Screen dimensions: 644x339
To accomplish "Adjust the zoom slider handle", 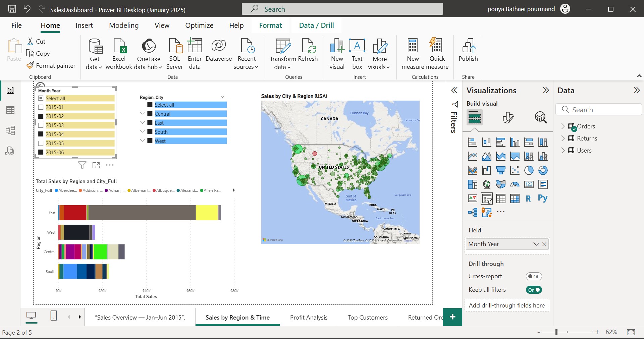I will tap(556, 332).
